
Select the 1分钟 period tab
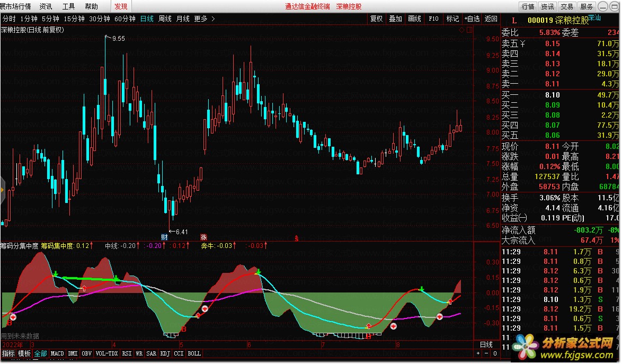point(29,19)
